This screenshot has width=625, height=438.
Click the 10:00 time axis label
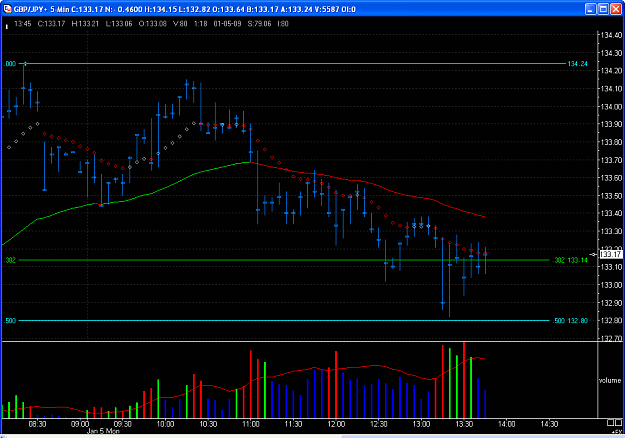click(x=165, y=424)
